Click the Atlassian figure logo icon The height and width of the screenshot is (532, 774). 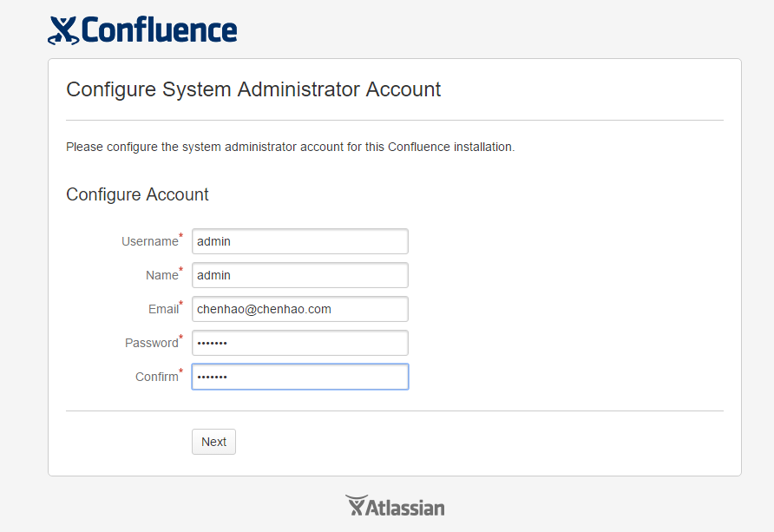pyautogui.click(x=355, y=505)
